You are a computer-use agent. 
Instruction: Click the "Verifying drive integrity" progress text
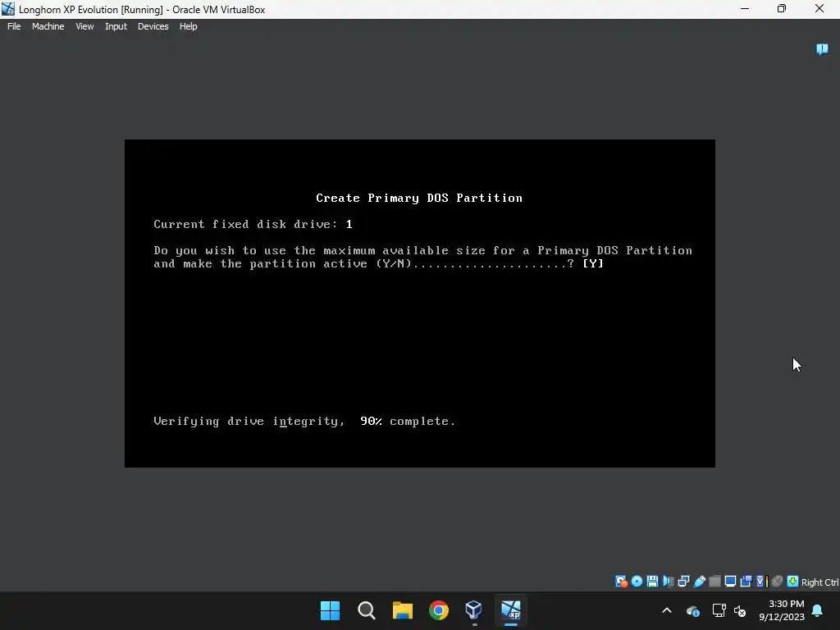point(304,422)
